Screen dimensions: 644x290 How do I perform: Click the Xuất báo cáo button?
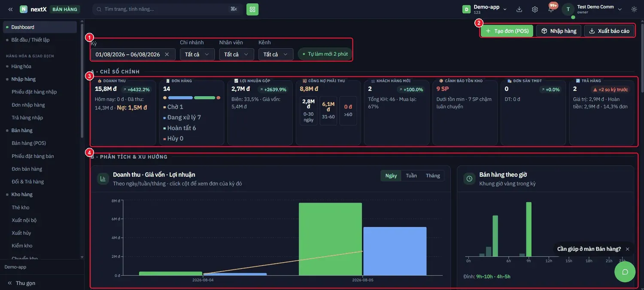tap(609, 31)
